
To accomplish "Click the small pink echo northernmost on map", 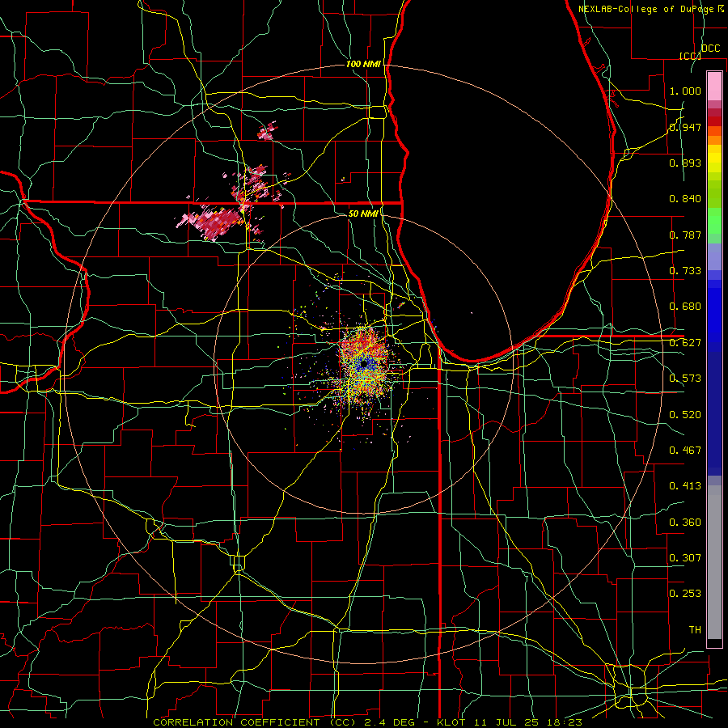I will click(268, 131).
